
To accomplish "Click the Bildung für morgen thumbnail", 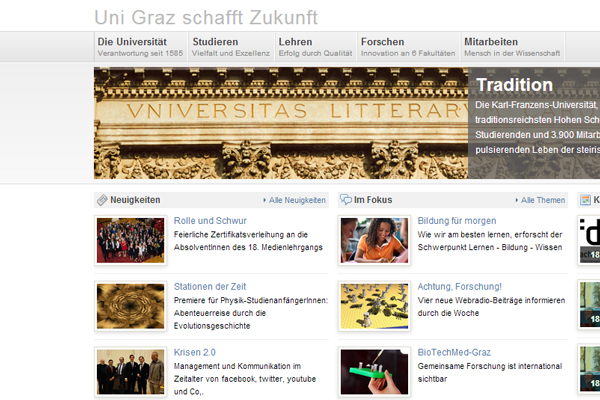I will click(373, 240).
